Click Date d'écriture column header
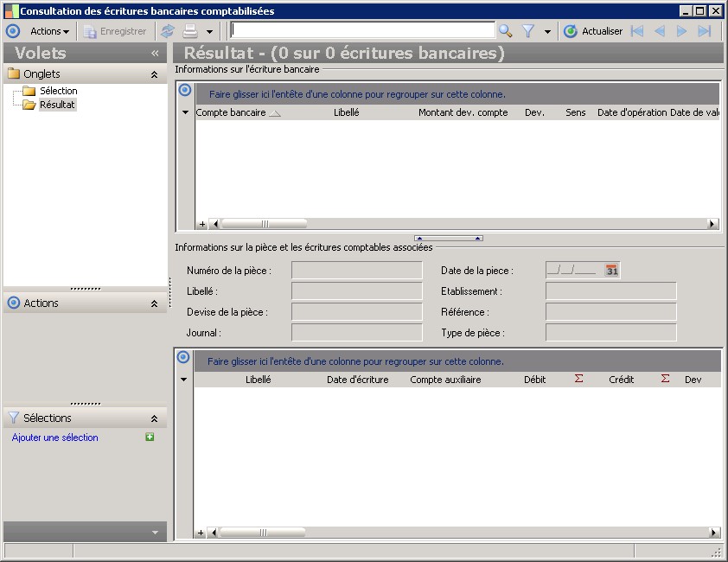 [357, 380]
